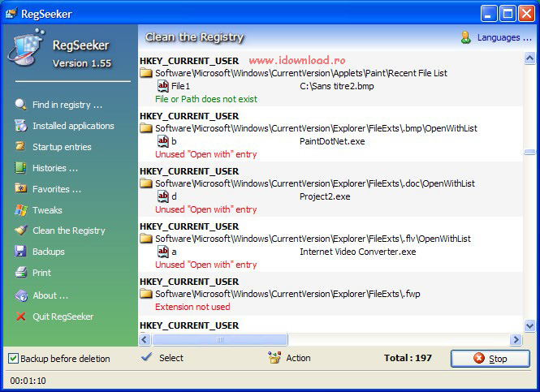Click the 00:01:10 elapsed time

28,381
